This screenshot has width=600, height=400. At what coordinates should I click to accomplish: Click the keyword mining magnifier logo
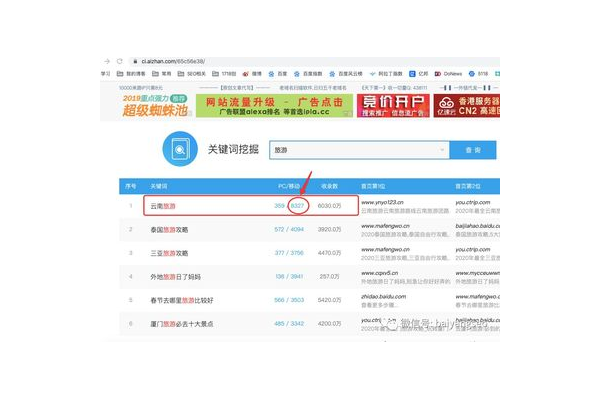pos(179,150)
